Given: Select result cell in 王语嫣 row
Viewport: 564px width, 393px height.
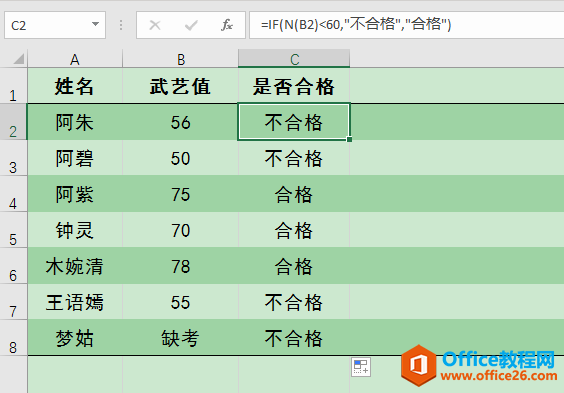Looking at the screenshot, I should 294,302.
